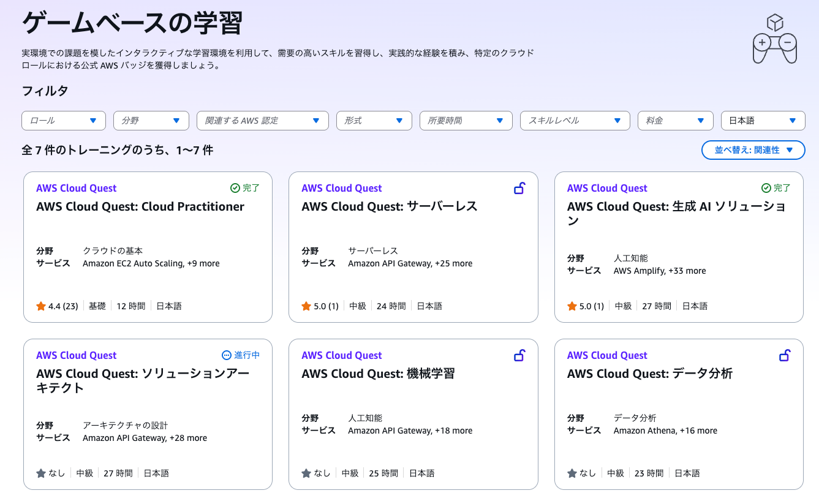Click the 24 時間 duration text
This screenshot has height=504, width=819.
tap(391, 306)
